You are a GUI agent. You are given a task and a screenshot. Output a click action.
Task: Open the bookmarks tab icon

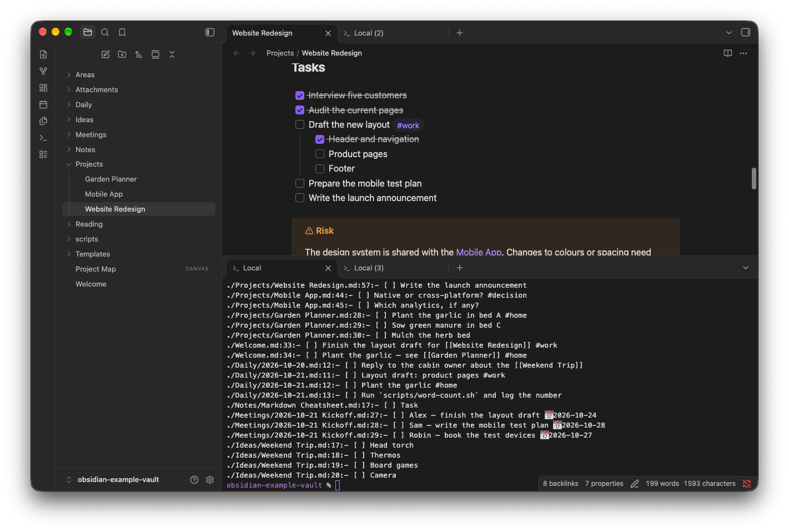(122, 32)
